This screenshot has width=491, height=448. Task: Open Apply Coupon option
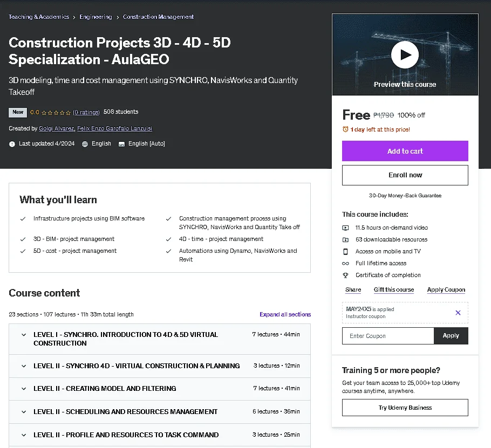tap(446, 290)
